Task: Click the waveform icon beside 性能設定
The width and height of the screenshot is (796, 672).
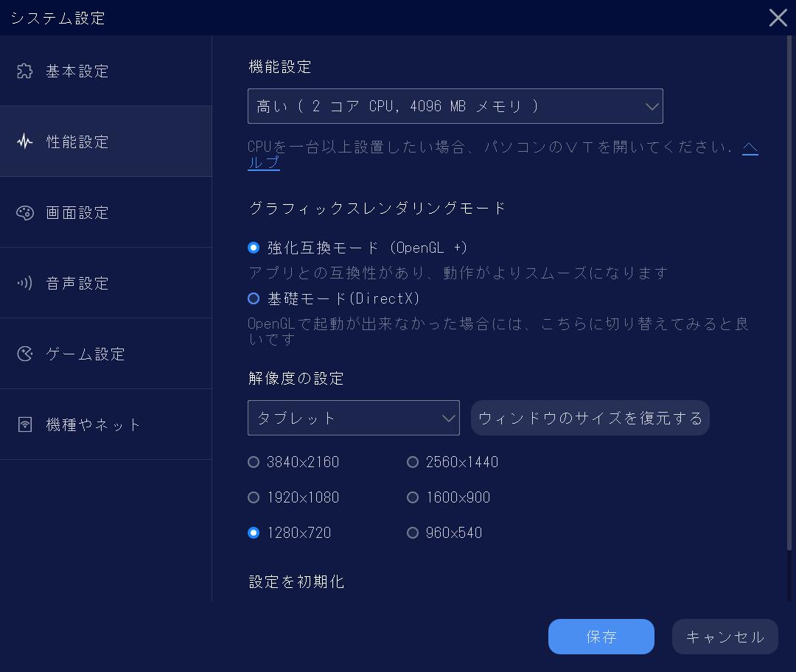Action: (x=24, y=141)
